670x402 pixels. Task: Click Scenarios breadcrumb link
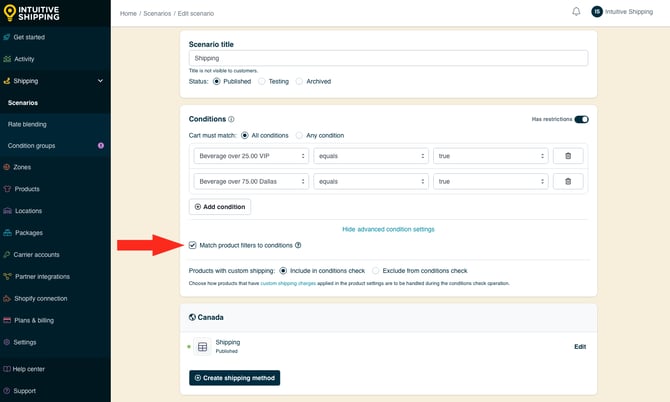[157, 14]
